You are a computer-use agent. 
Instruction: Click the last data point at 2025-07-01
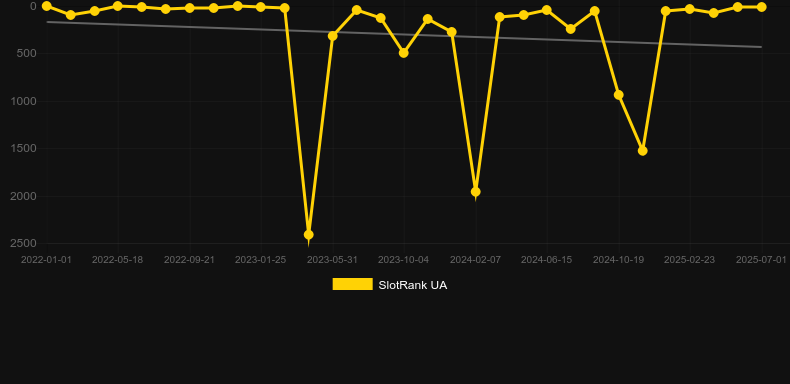(761, 7)
